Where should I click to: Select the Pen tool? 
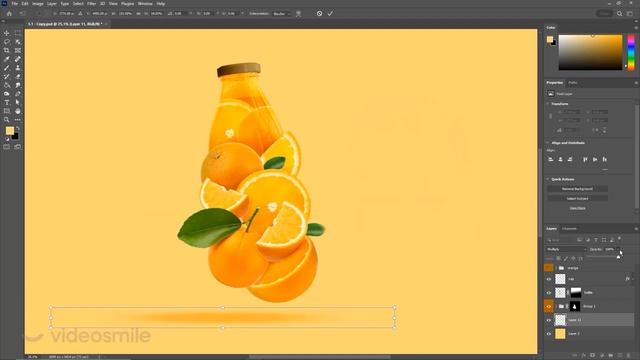pos(18,94)
